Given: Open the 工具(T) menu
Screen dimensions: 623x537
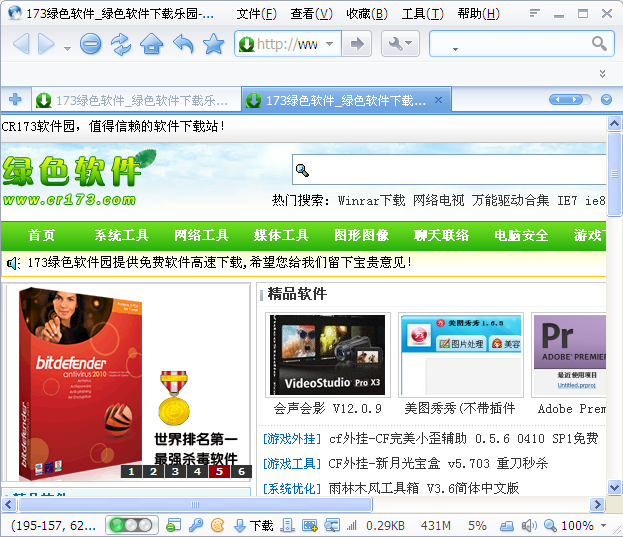Looking at the screenshot, I should click(422, 14).
